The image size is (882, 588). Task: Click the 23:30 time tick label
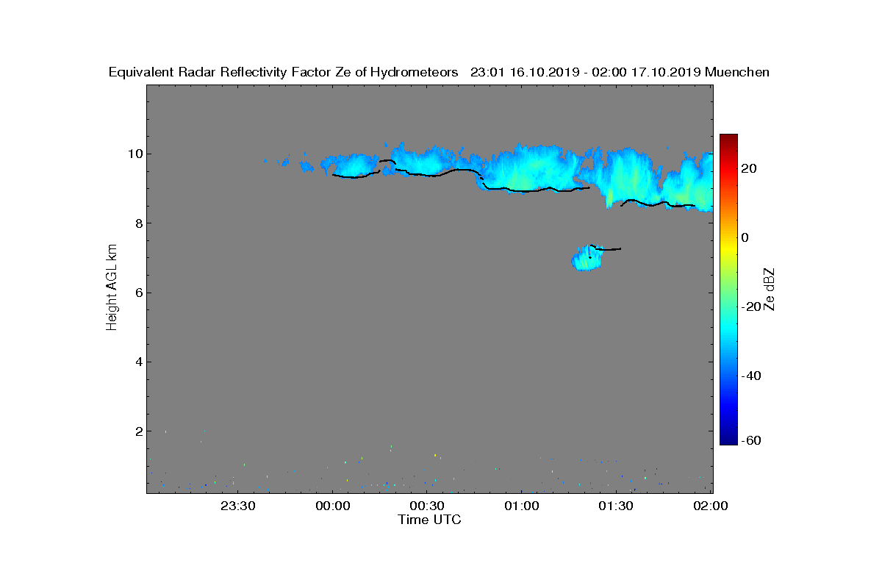coord(238,506)
